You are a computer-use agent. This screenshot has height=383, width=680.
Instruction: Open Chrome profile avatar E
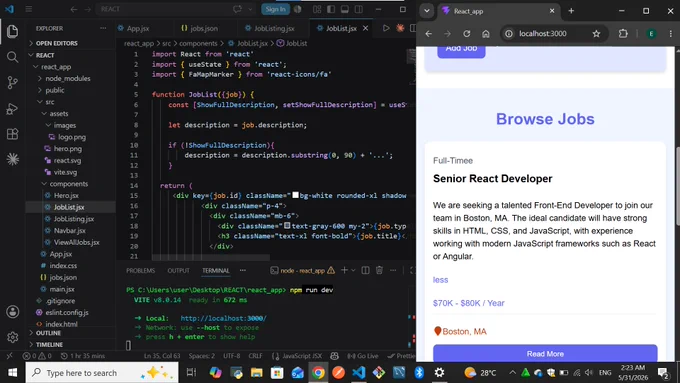point(651,34)
